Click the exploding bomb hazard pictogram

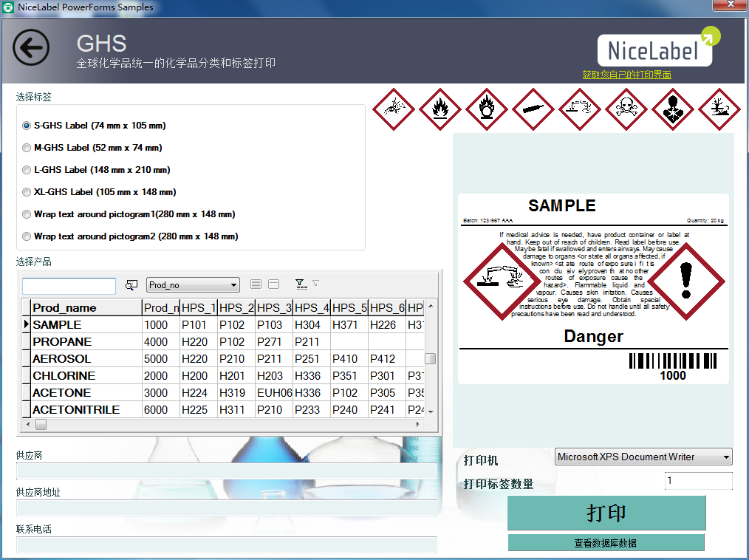click(394, 109)
